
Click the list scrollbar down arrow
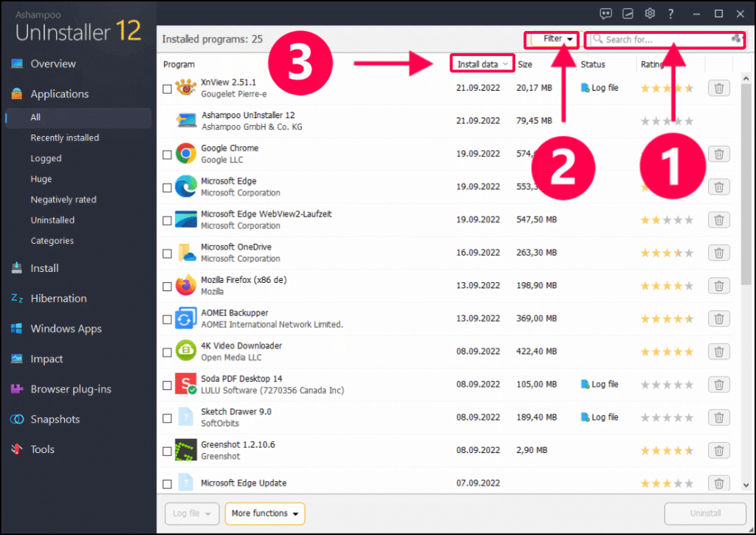[746, 485]
